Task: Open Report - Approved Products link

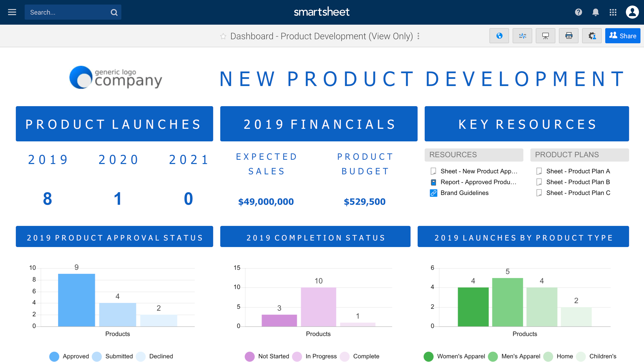Action: pyautogui.click(x=478, y=182)
